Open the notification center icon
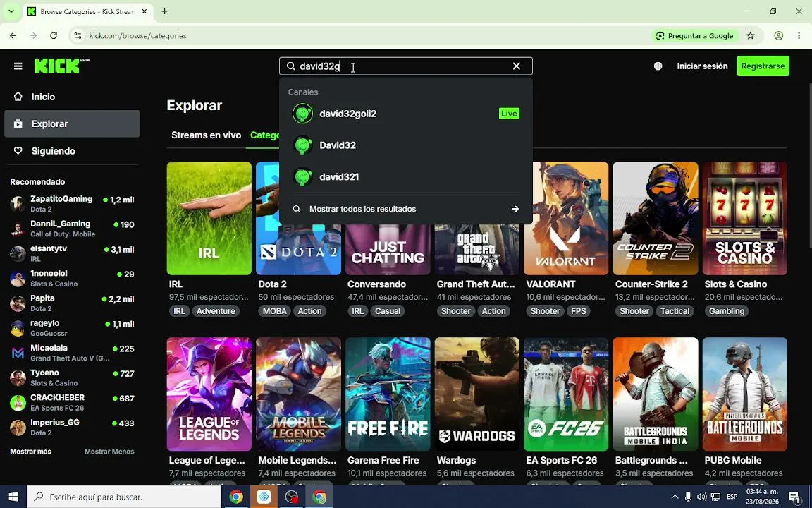 pos(794,497)
